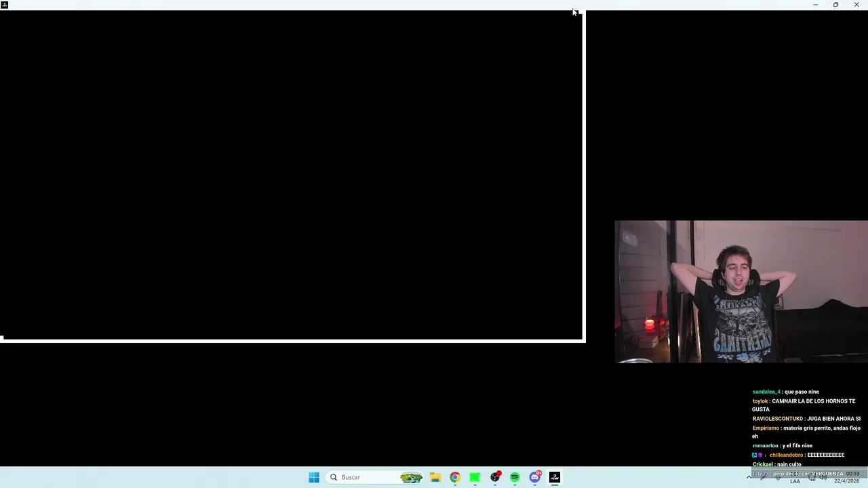Open OBS Studio from the taskbar
The height and width of the screenshot is (488, 868).
(495, 477)
